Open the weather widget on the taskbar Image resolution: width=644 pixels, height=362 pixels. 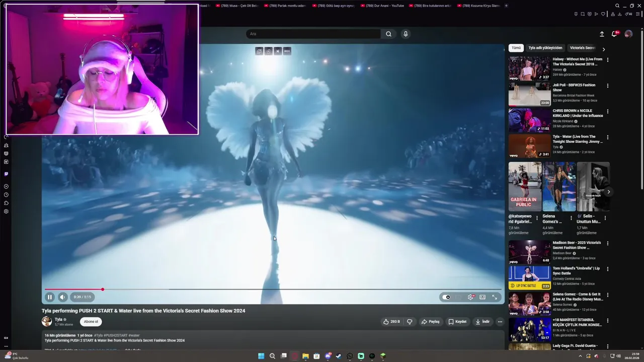pos(16,356)
